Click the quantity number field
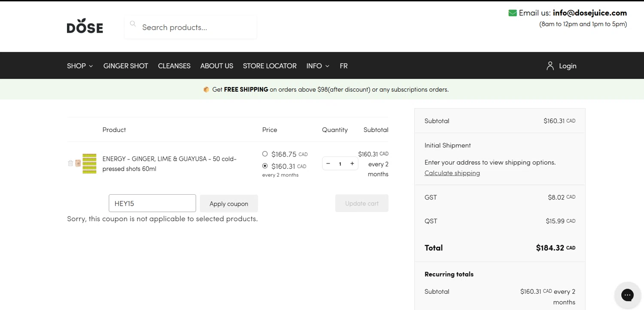The width and height of the screenshot is (644, 310). [x=340, y=163]
